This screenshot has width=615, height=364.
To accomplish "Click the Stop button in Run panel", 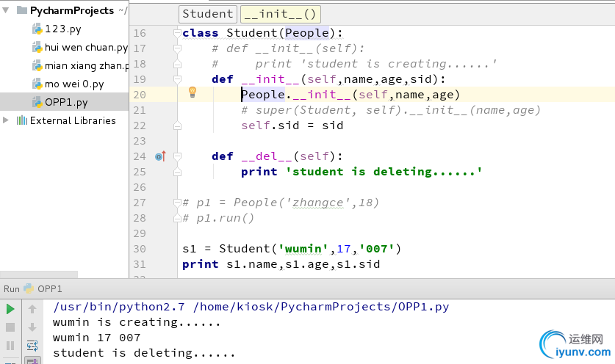I will 10,327.
